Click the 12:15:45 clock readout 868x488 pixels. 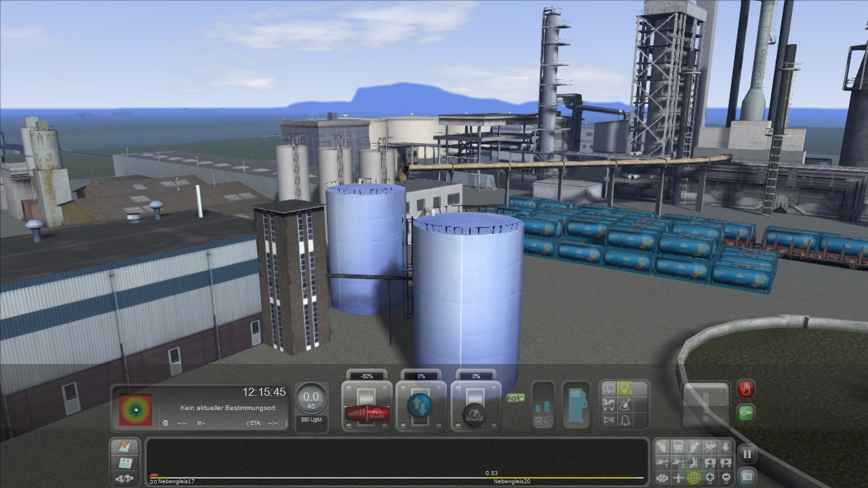(x=264, y=392)
